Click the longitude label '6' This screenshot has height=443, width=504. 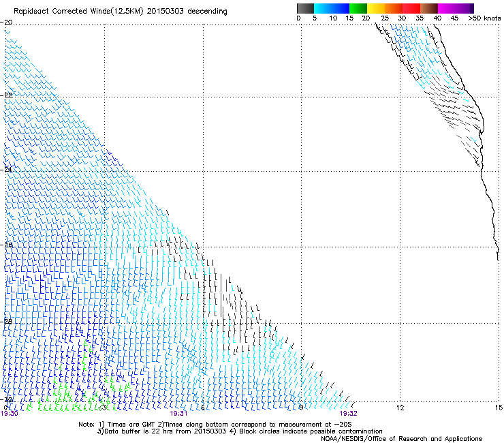pos(203,408)
